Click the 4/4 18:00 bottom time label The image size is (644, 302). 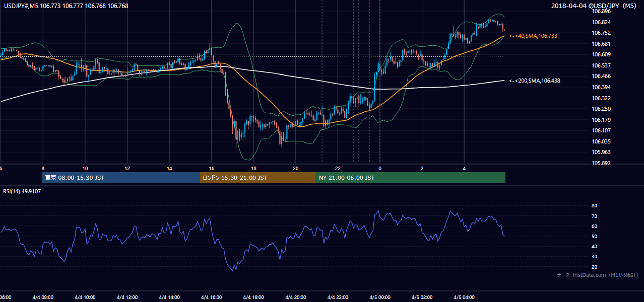point(253,297)
